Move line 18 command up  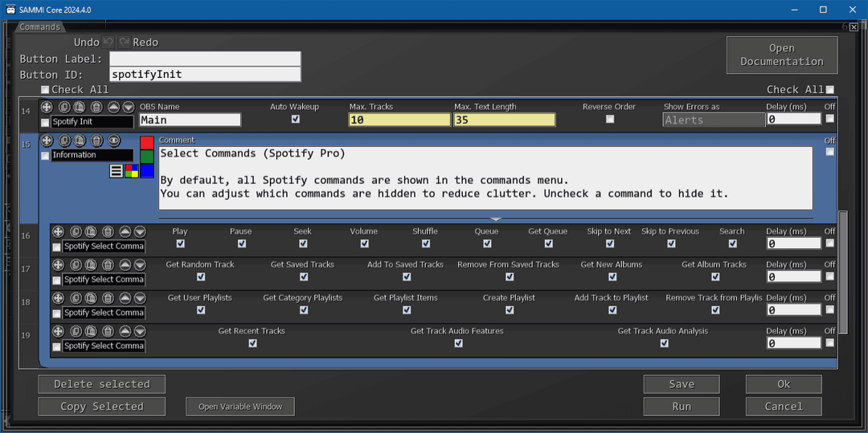125,298
